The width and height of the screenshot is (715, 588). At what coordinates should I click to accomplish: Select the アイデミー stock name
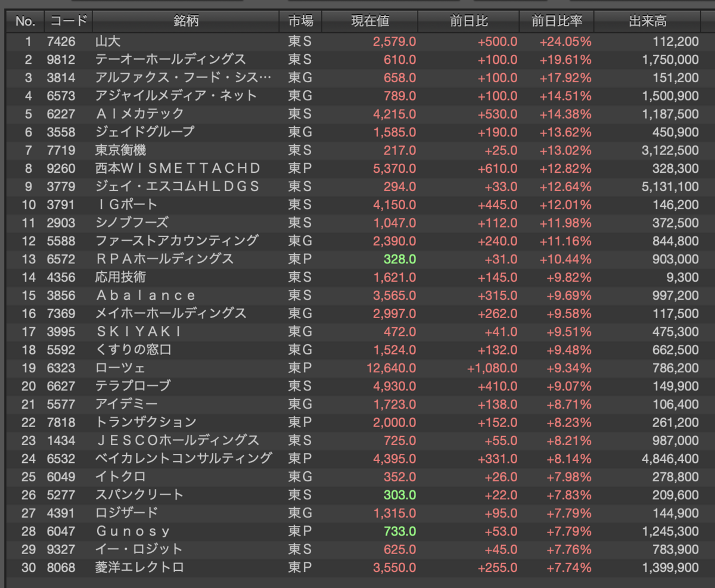point(126,403)
